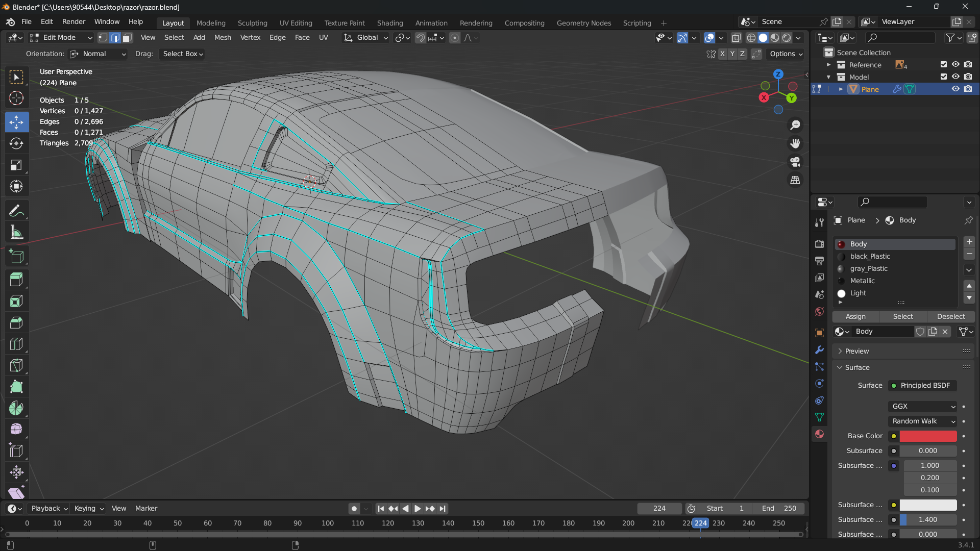Open the Random Walk subsurface method dropdown
Image resolution: width=980 pixels, height=551 pixels.
point(923,421)
